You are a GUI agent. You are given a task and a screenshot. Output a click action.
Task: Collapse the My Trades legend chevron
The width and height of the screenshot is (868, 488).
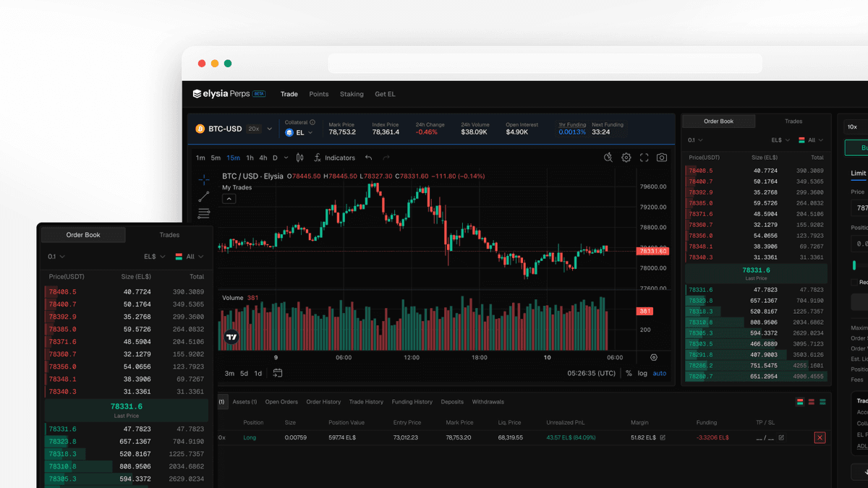point(229,199)
